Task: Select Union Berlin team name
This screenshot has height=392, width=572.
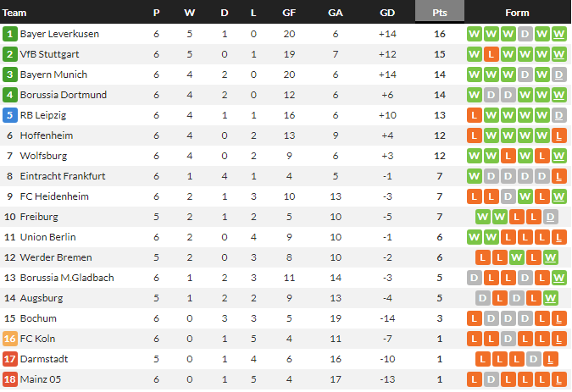Action: click(x=48, y=237)
